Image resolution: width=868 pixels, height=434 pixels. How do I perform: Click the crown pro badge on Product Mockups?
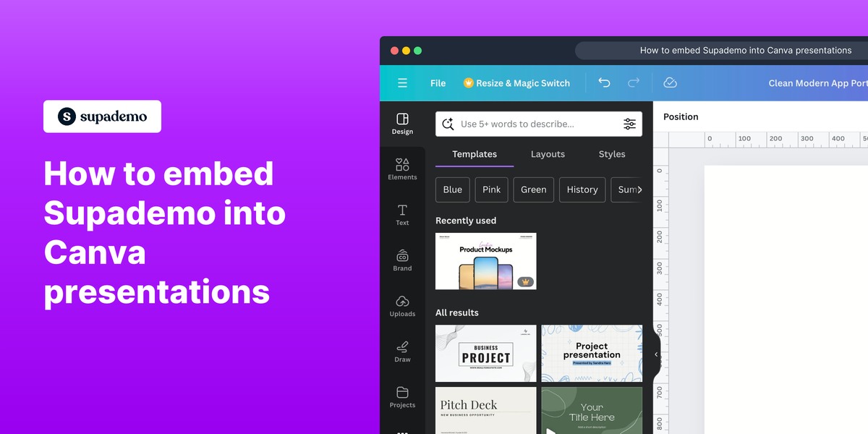point(525,281)
